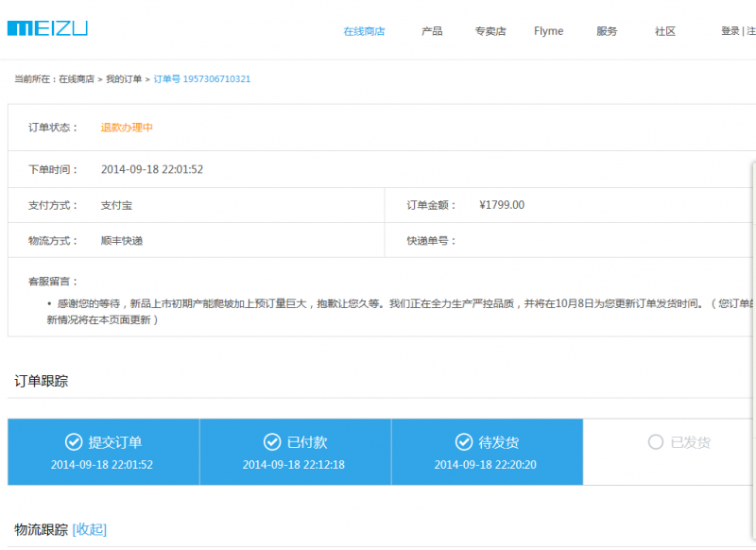The width and height of the screenshot is (756, 550).
Task: Click the 待发货 checkmark icon
Action: tap(464, 441)
